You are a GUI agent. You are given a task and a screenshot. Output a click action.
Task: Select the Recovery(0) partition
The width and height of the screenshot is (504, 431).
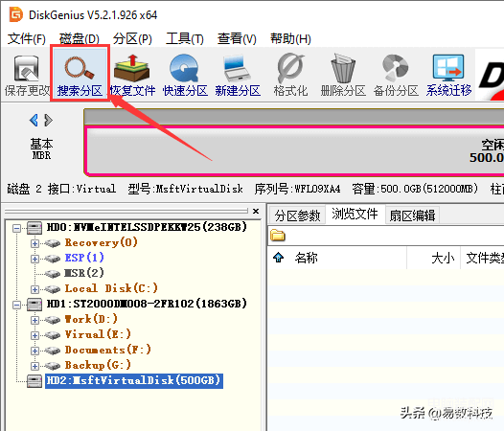pyautogui.click(x=101, y=242)
